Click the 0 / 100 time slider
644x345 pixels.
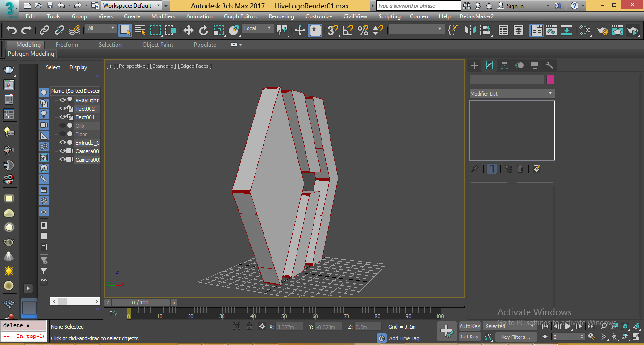(140, 303)
